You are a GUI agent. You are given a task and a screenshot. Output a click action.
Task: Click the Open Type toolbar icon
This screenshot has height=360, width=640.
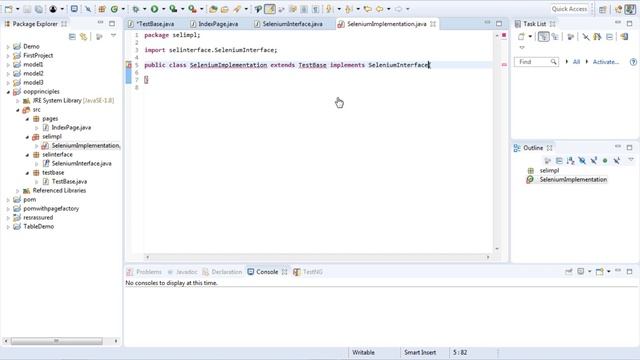(x=213, y=9)
